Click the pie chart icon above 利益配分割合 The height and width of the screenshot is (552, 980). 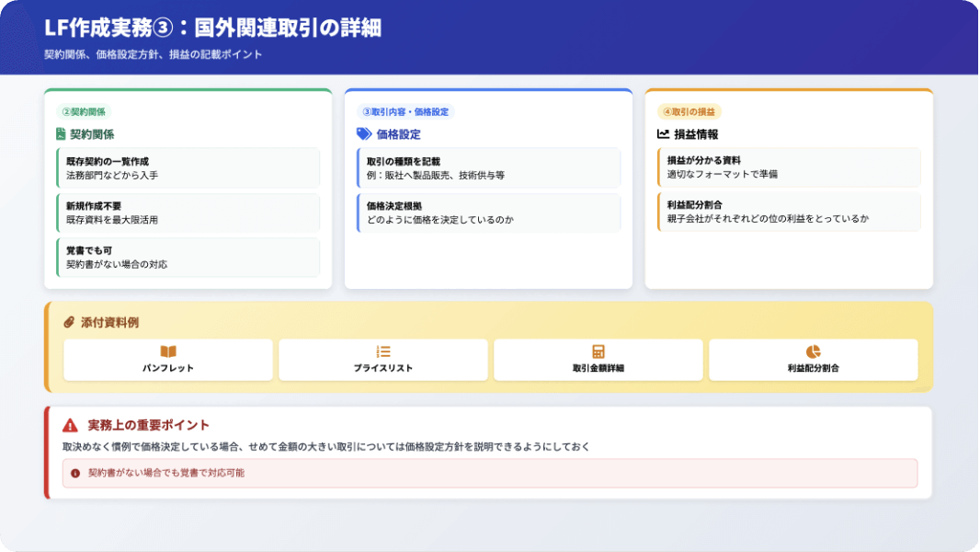click(x=813, y=352)
